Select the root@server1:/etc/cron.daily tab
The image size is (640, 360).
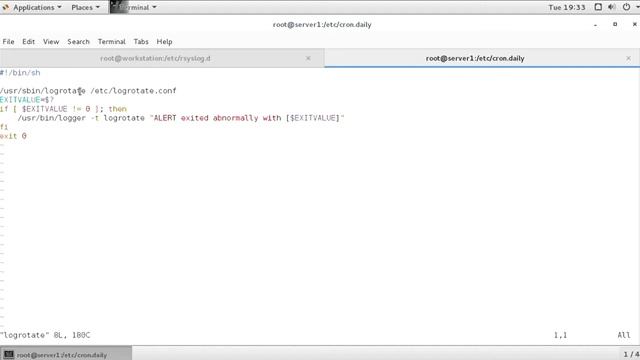click(x=475, y=58)
